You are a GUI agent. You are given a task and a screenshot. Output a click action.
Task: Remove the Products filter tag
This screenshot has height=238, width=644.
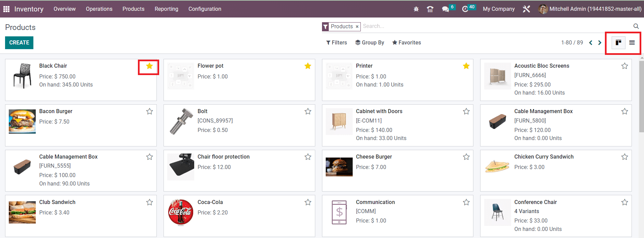tap(357, 27)
